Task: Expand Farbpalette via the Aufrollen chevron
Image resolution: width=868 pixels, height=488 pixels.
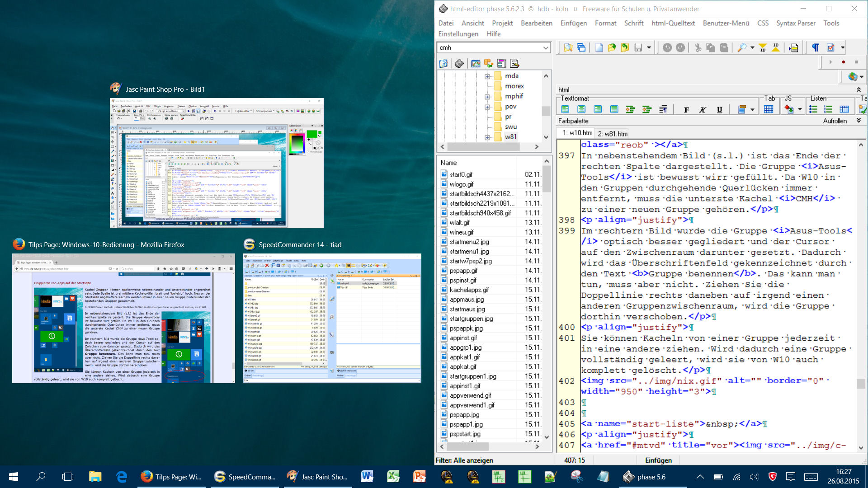Action: pos(859,121)
